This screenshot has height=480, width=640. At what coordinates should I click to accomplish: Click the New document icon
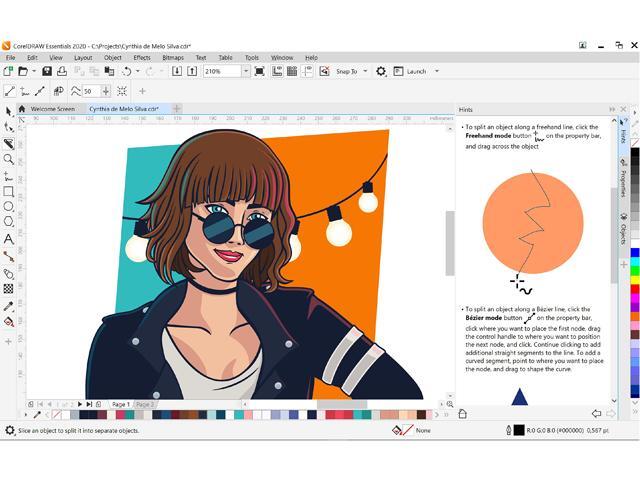coord(8,71)
